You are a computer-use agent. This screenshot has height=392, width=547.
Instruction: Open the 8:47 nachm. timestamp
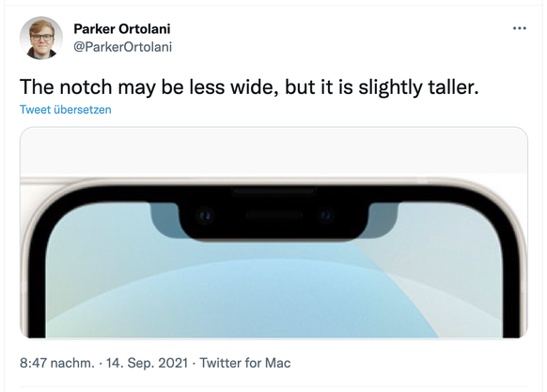[57, 363]
